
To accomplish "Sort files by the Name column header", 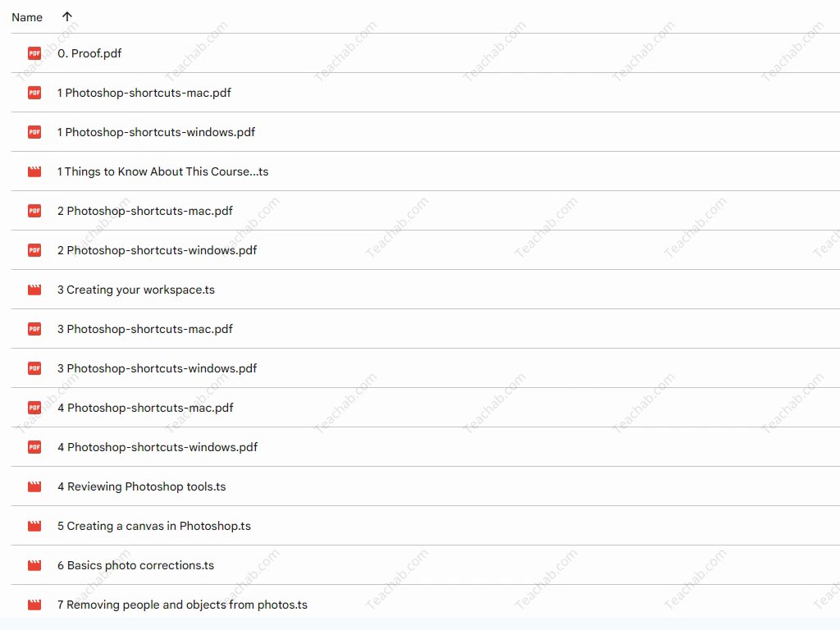I will click(x=27, y=17).
